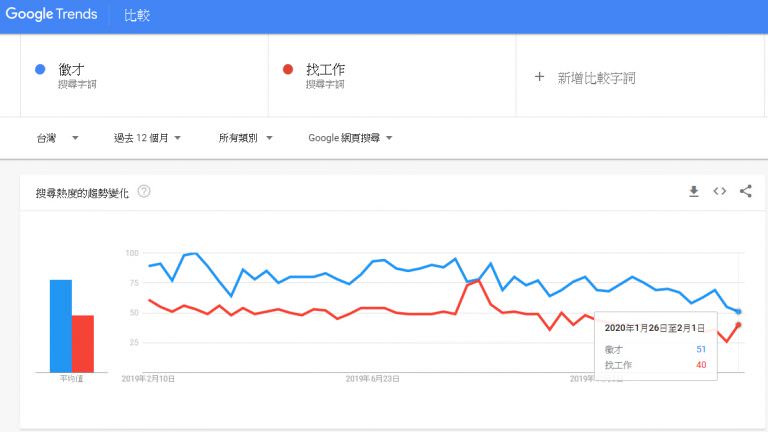This screenshot has height=432, width=768.
Task: Expand the 所有類別 category dropdown
Action: pos(245,138)
